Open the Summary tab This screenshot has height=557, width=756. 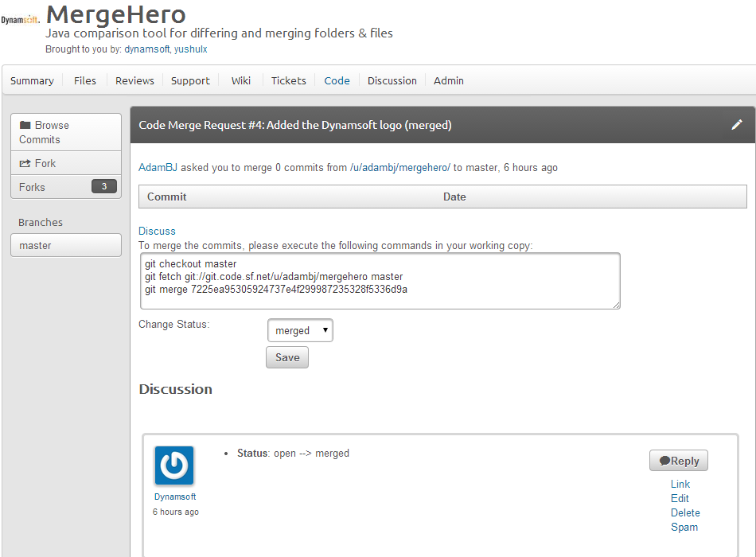32,80
